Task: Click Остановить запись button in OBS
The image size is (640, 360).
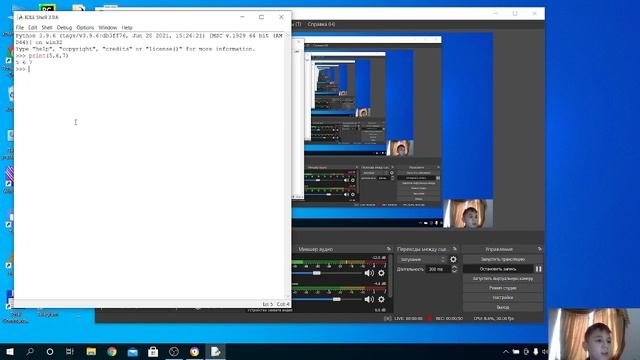Action: pos(498,269)
